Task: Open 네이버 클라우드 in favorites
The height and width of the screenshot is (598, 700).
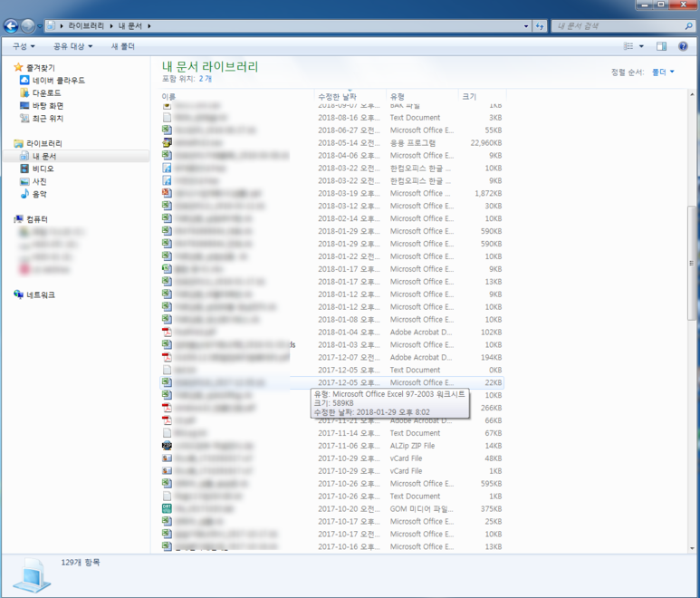Action: (59, 81)
